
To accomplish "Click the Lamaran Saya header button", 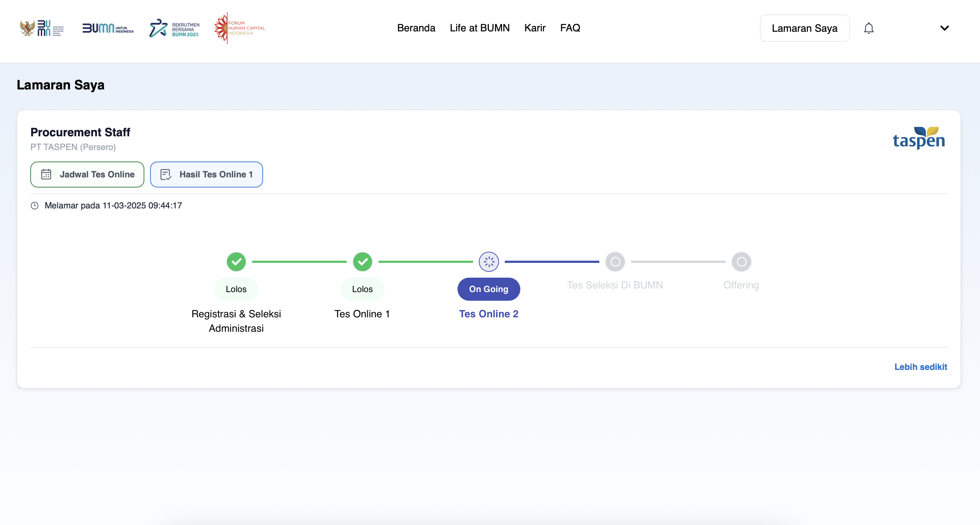I will pos(804,28).
